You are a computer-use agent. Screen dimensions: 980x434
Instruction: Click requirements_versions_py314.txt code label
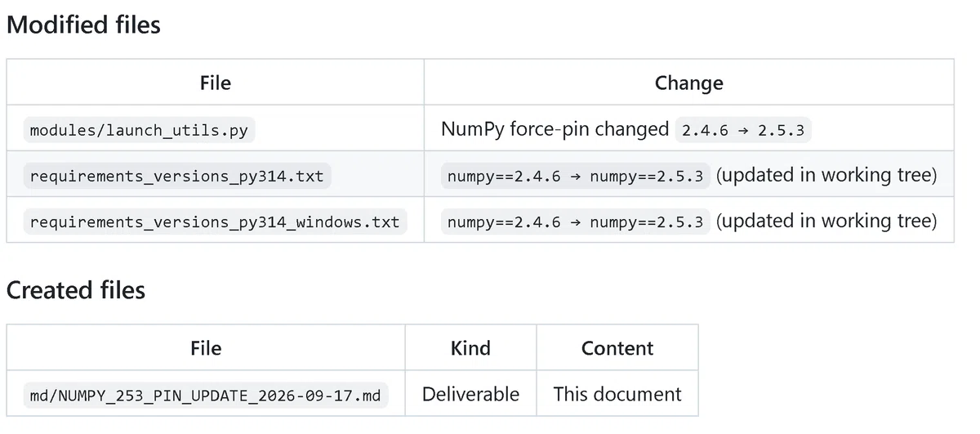click(x=176, y=176)
